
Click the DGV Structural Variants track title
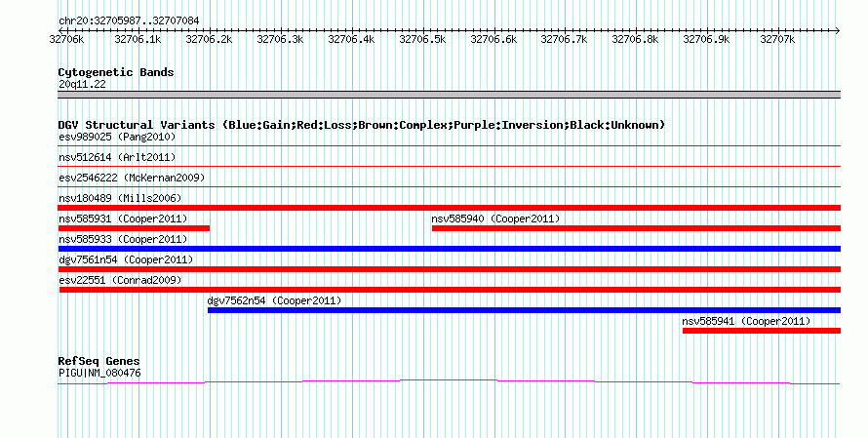pos(362,125)
